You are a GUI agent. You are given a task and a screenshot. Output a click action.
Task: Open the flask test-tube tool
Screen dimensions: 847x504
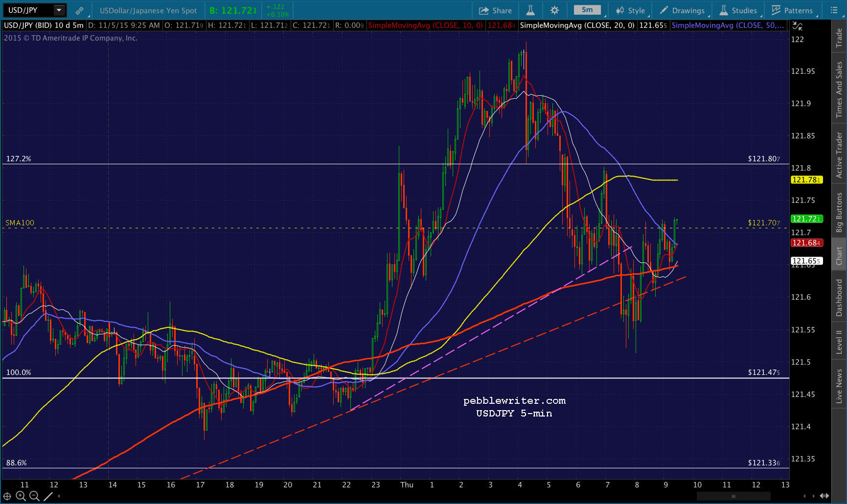530,10
